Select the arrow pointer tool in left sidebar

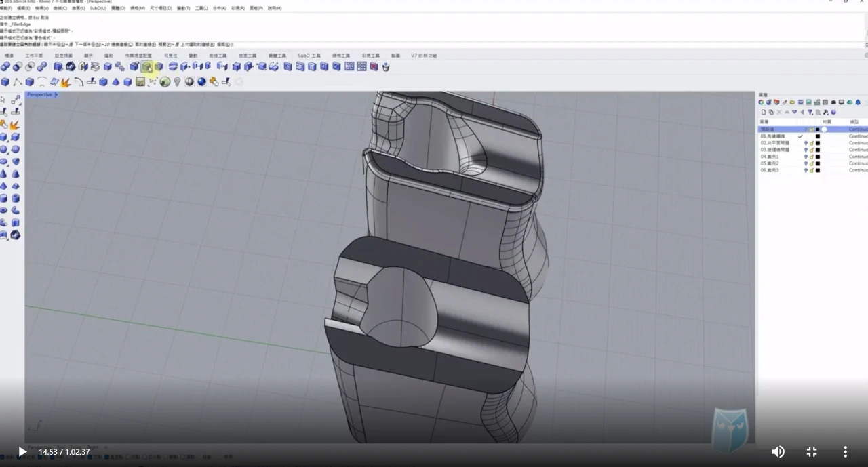click(x=3, y=100)
